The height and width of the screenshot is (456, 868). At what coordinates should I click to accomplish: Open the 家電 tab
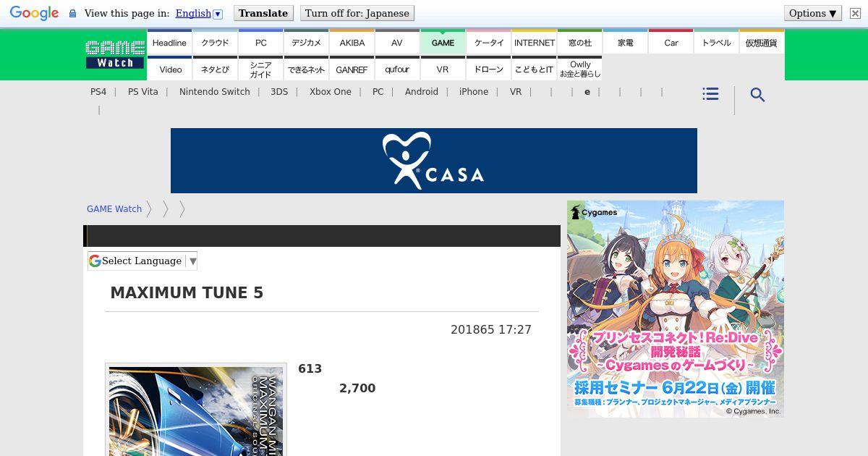point(626,43)
